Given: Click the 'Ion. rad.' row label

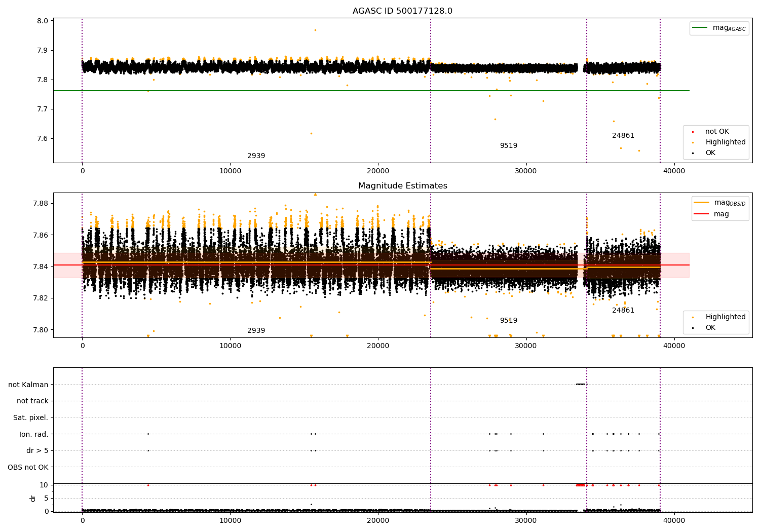Looking at the screenshot, I should [34, 434].
